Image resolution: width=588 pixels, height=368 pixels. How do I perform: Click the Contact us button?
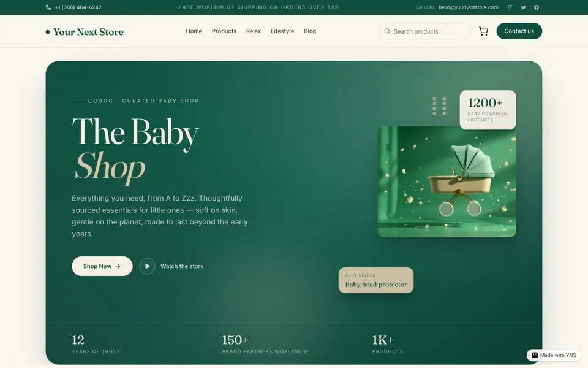(519, 31)
